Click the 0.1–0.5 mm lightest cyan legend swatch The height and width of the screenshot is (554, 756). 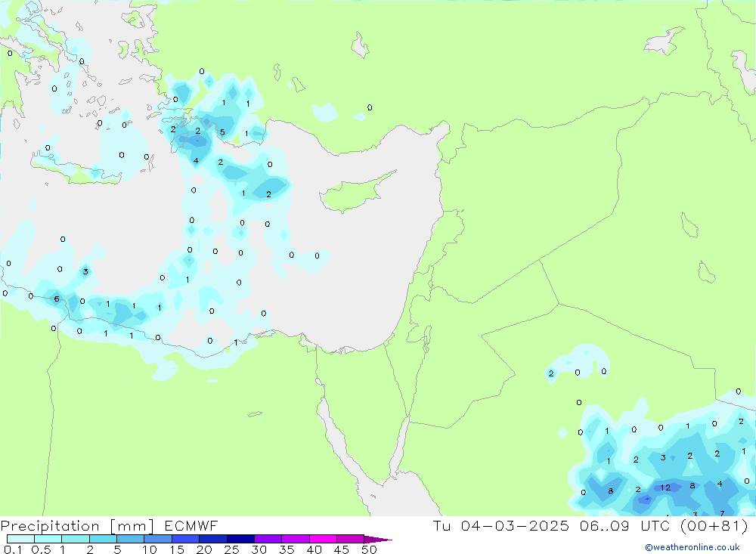[20, 539]
